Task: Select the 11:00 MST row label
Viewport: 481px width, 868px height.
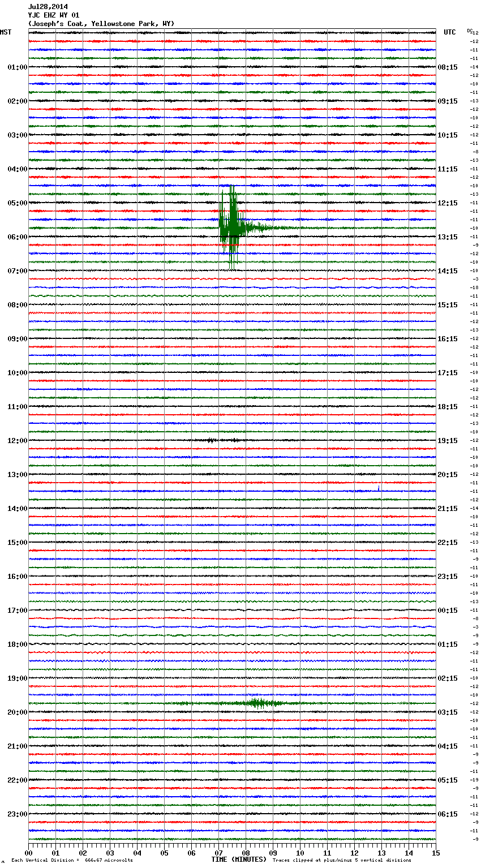Action: point(18,407)
